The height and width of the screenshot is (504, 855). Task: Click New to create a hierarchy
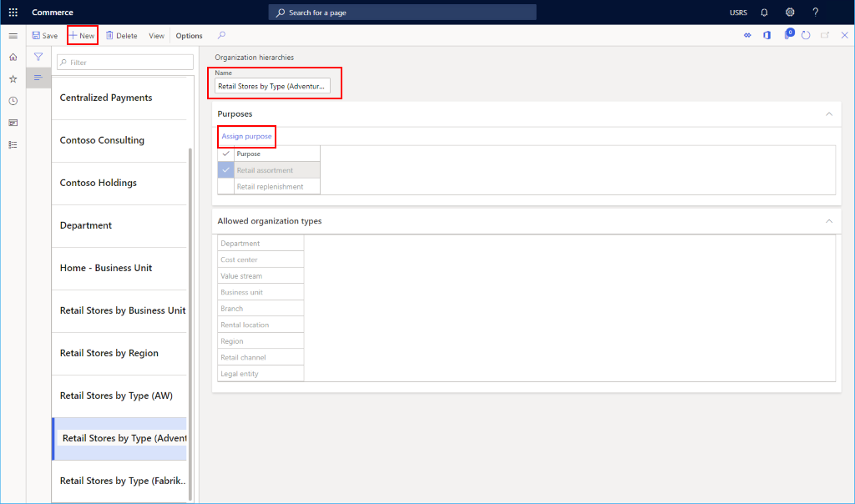(x=83, y=35)
